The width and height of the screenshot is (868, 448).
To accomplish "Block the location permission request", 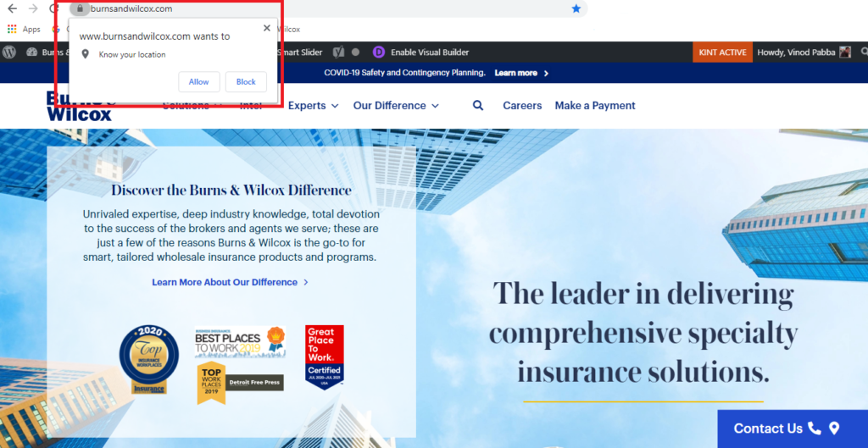I will point(246,82).
